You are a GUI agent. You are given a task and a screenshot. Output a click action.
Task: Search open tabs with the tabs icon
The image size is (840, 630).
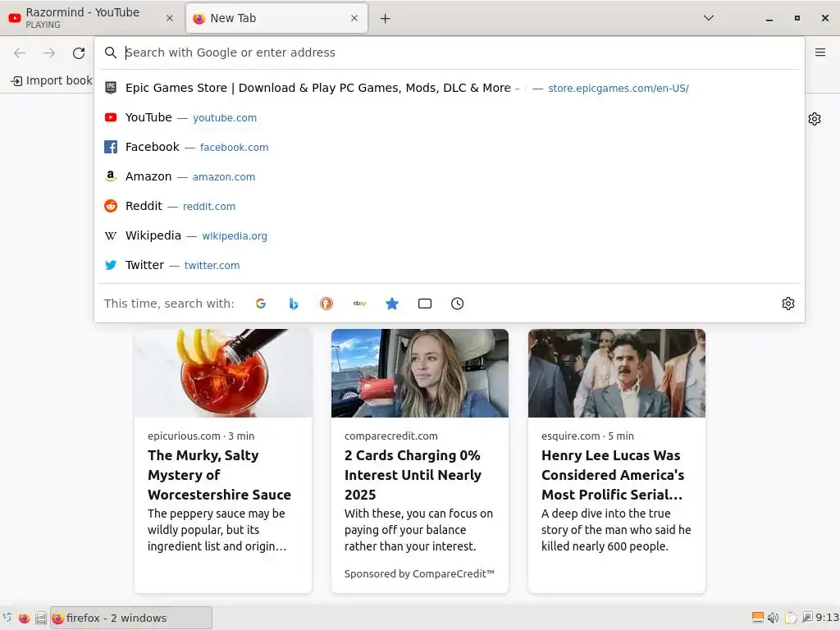point(425,304)
